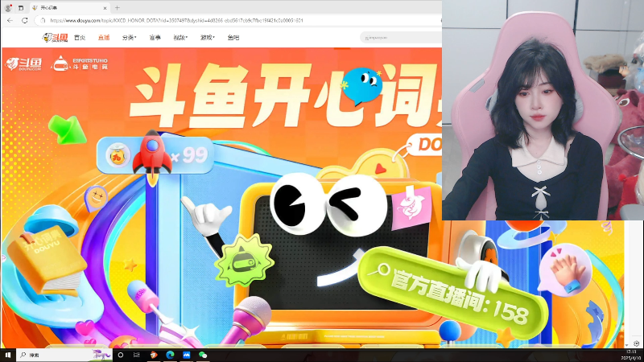The height and width of the screenshot is (362, 644).
Task: Click the streamer webcam overlay
Action: point(543,110)
